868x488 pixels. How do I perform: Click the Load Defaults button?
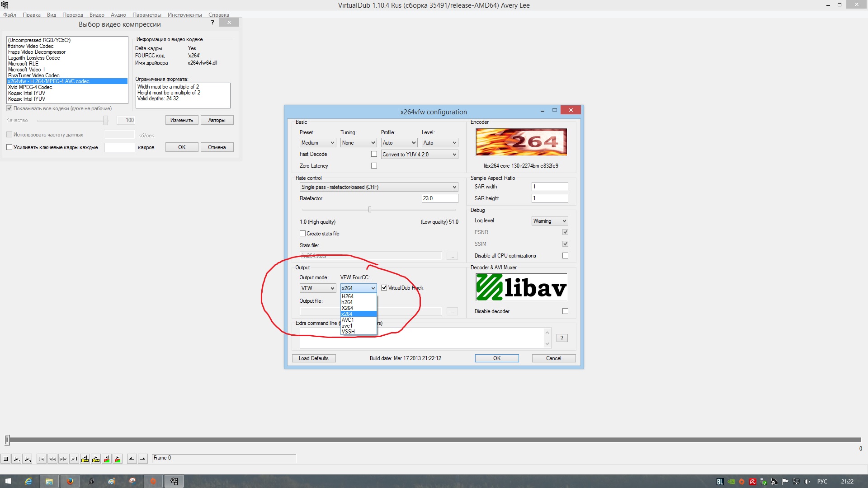pos(313,358)
